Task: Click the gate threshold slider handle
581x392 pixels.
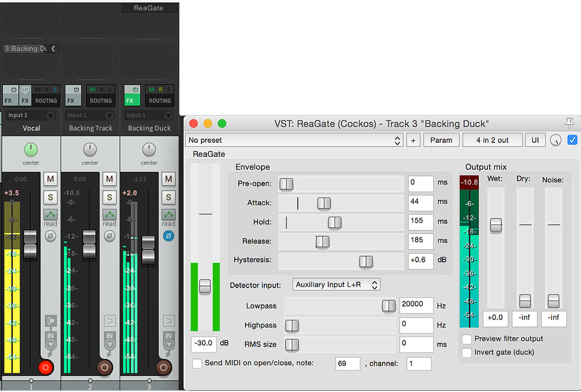Action: pos(205,286)
